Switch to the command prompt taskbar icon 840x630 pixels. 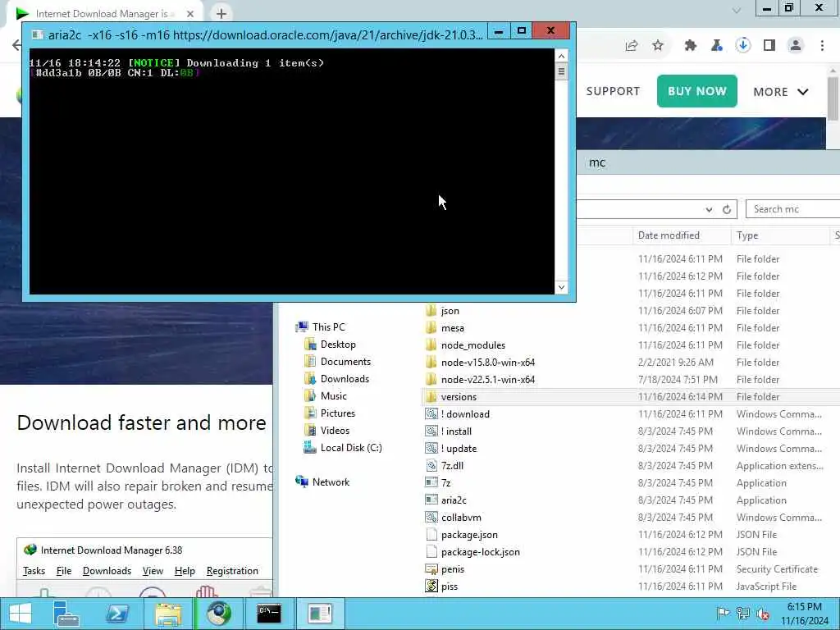coord(269,614)
